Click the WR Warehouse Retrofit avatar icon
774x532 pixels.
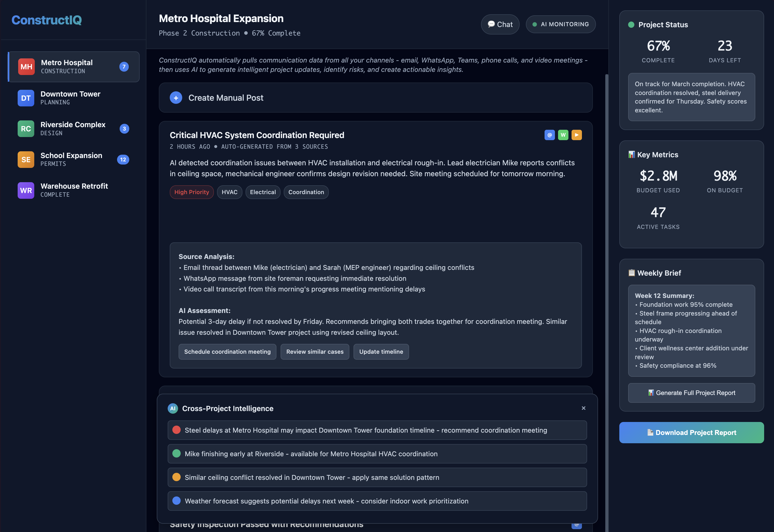pyautogui.click(x=26, y=190)
